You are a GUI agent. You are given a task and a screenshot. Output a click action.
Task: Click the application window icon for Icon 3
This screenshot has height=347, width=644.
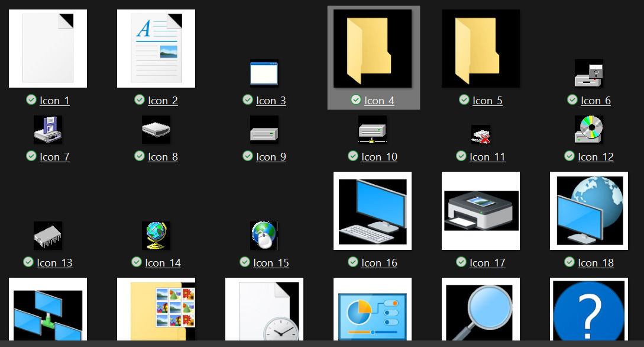click(x=264, y=72)
